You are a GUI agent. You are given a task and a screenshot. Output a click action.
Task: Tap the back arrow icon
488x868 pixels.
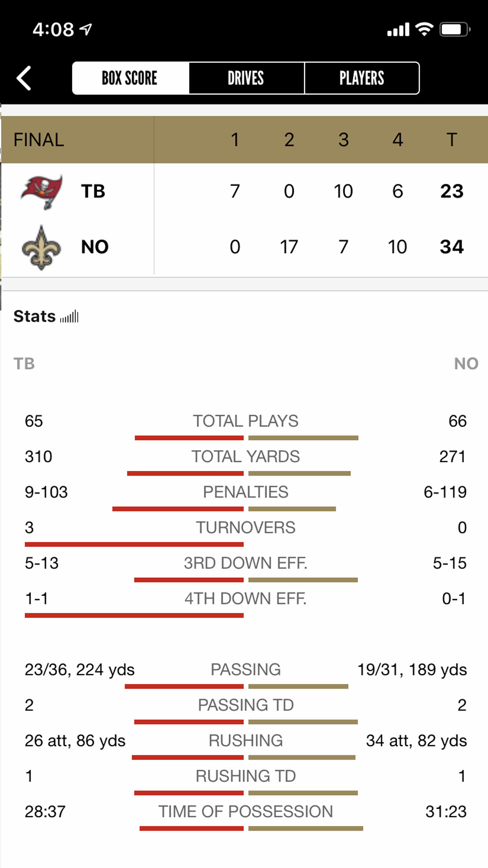tap(24, 78)
